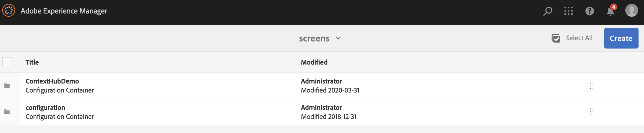Open the configuration container titled configuration
The height and width of the screenshot is (133, 644).
point(45,108)
